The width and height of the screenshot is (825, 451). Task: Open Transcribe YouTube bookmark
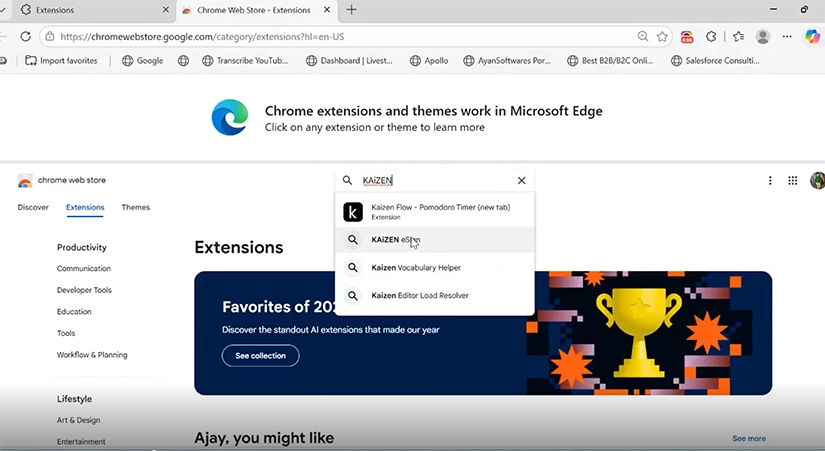point(245,61)
